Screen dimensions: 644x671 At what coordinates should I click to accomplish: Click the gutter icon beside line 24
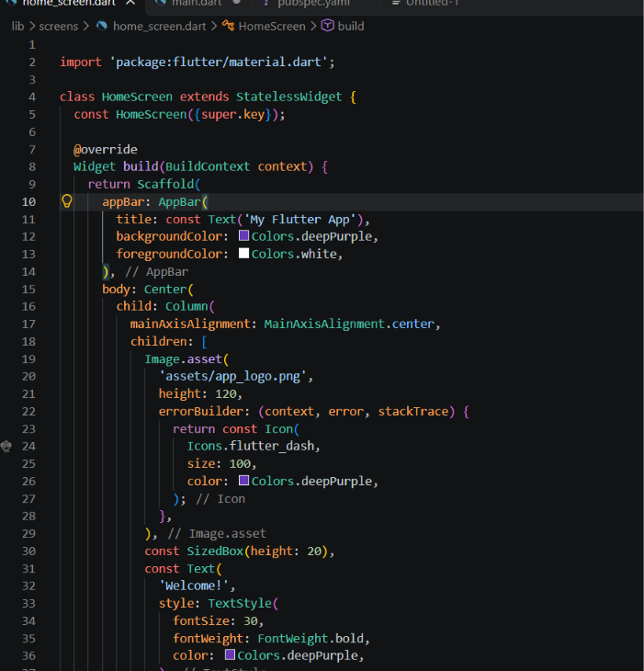[x=6, y=446]
